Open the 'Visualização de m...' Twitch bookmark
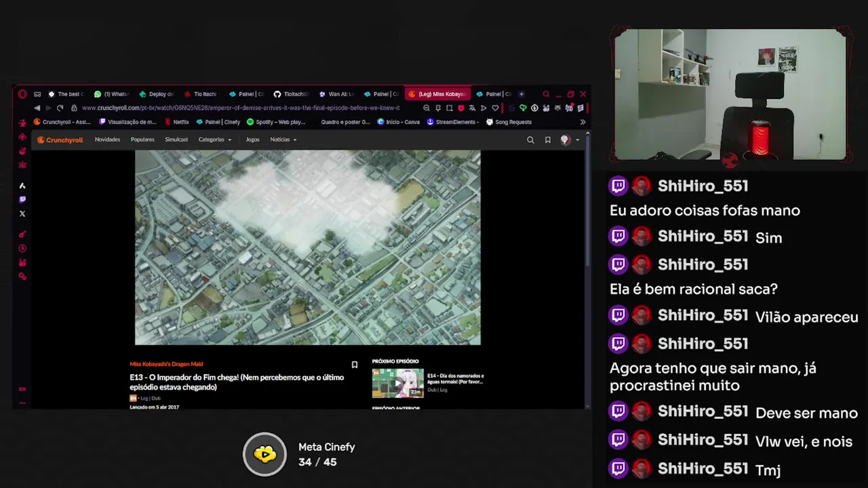Viewport: 868px width, 488px height. 127,122
